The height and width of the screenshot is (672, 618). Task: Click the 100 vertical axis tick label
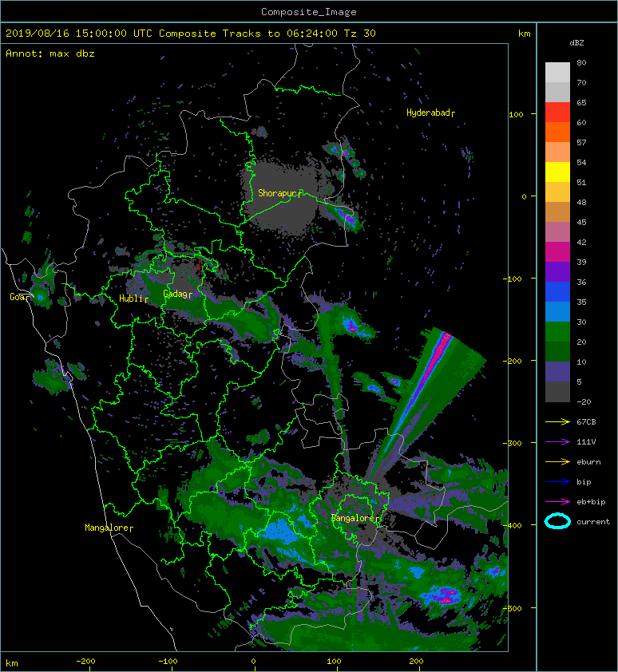coord(516,114)
